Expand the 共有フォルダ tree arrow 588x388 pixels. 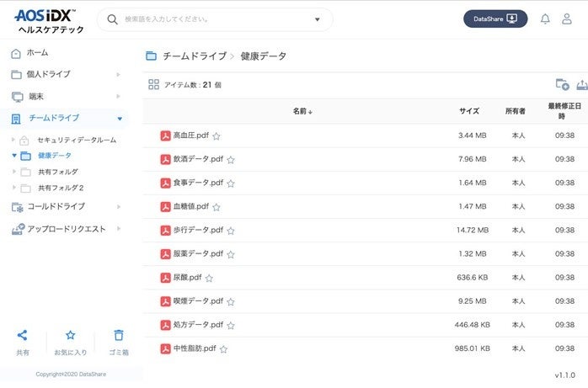(13, 172)
